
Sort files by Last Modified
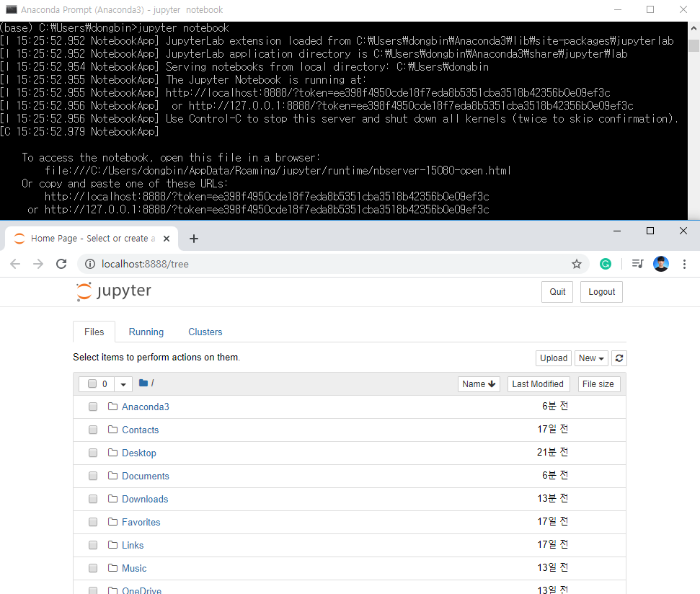tap(538, 384)
